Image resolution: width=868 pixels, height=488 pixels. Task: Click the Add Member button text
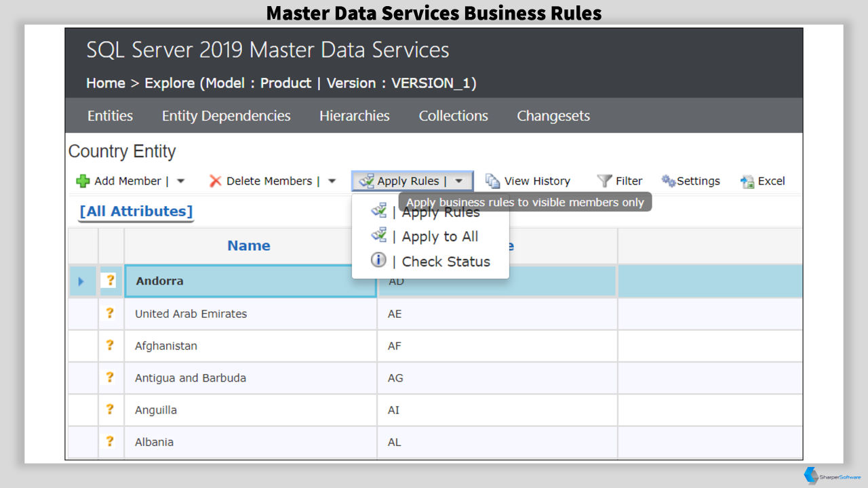click(x=127, y=181)
